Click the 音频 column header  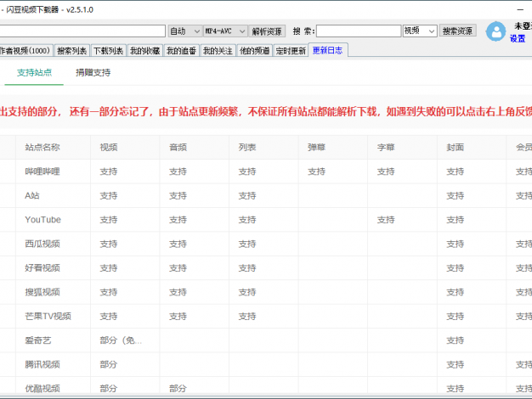(195, 148)
